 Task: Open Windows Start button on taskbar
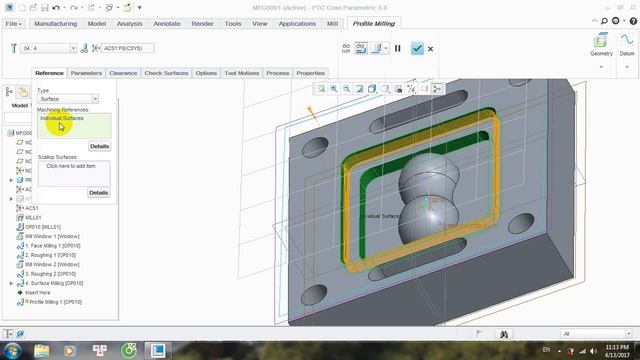pyautogui.click(x=12, y=351)
